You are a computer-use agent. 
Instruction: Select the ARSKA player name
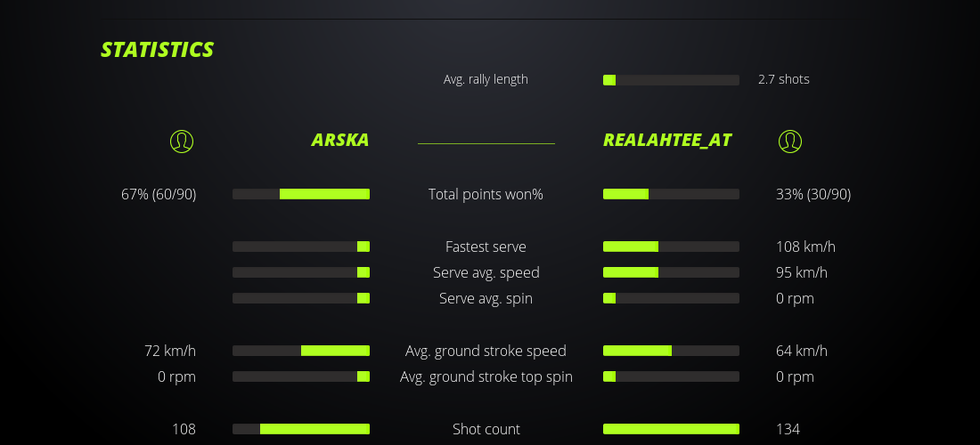[340, 140]
